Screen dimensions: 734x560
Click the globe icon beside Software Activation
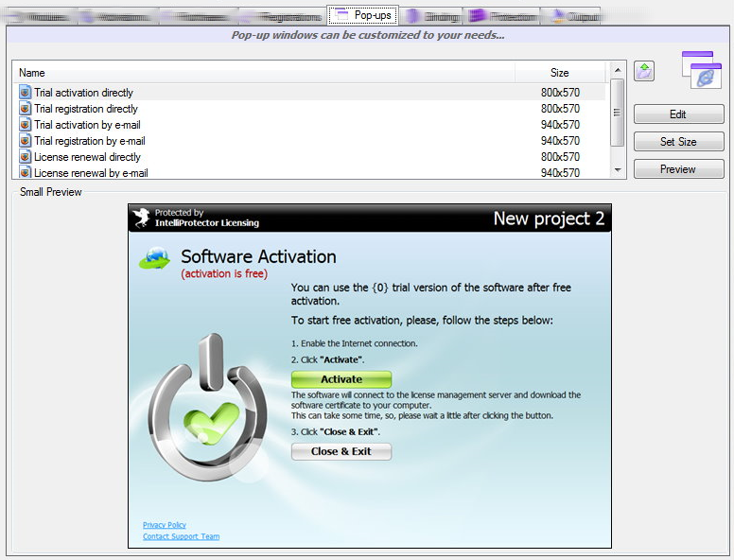155,258
